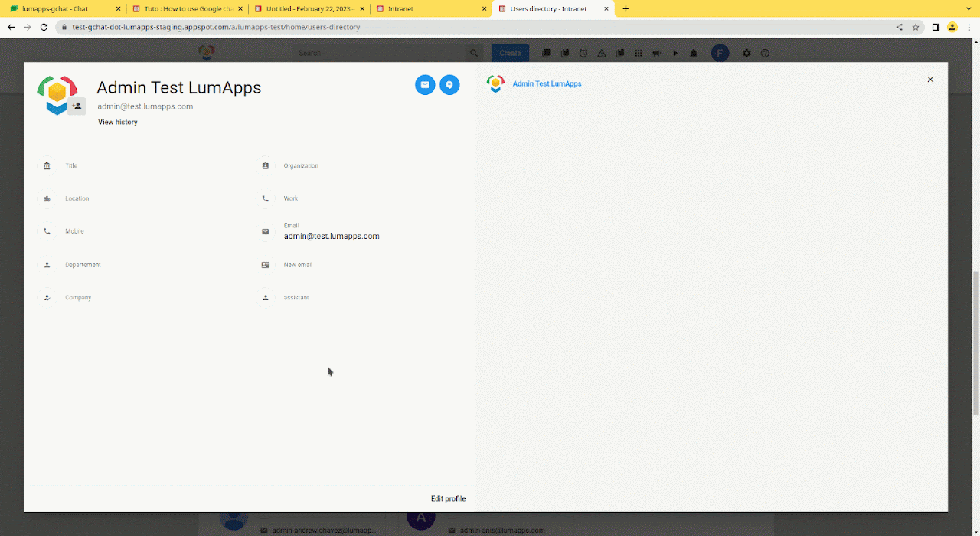Click the Title field building icon

tap(47, 165)
